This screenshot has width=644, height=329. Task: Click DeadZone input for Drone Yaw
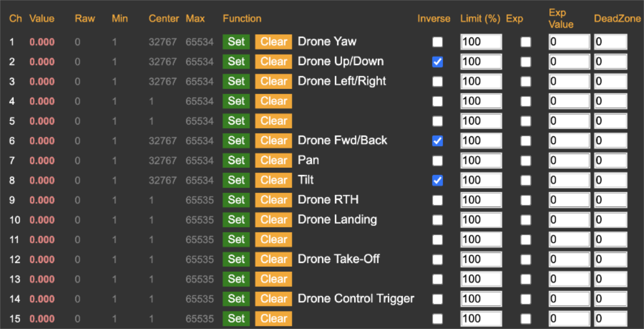610,42
